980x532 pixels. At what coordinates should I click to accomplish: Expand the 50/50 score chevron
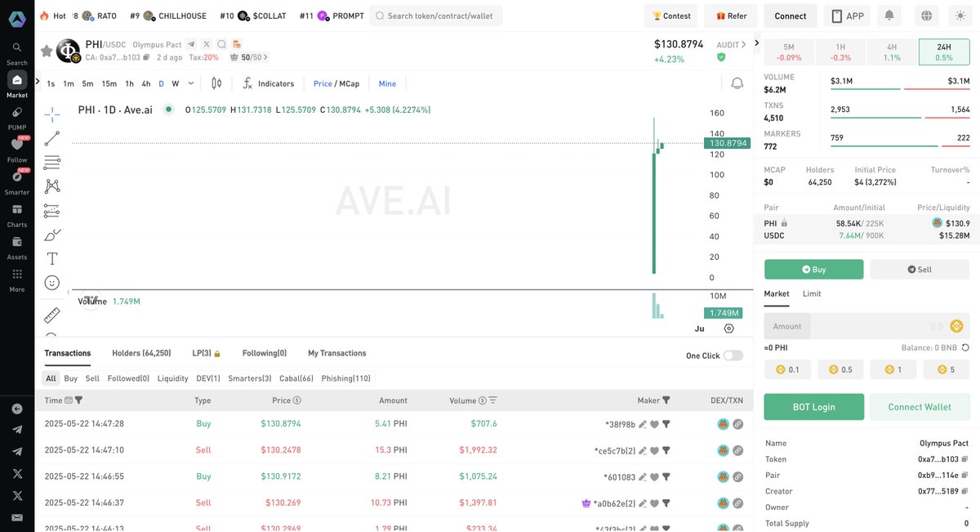265,57
